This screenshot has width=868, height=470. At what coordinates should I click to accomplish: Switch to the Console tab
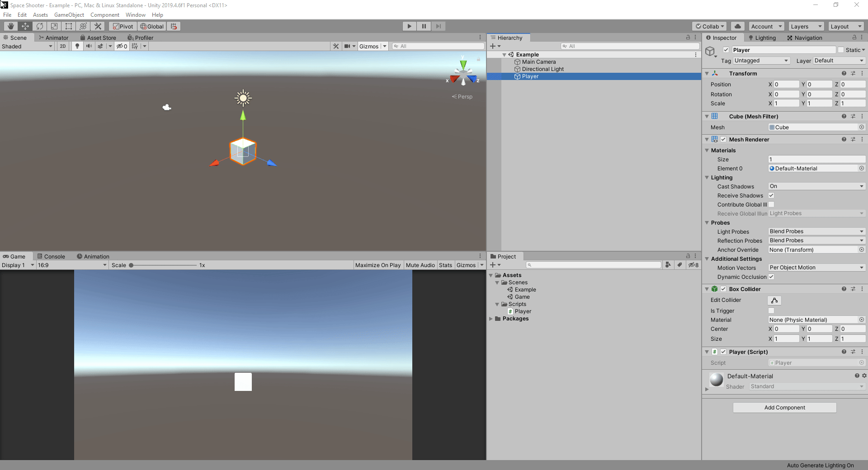click(x=51, y=256)
